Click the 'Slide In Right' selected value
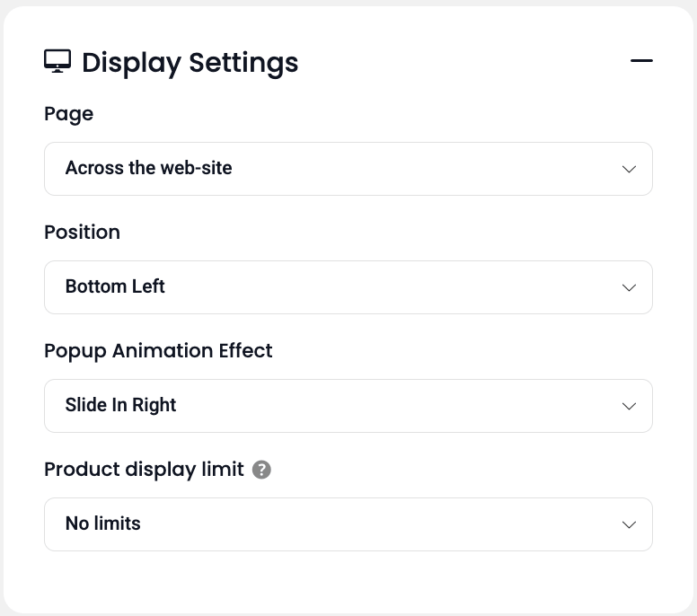697x616 pixels. (x=120, y=405)
